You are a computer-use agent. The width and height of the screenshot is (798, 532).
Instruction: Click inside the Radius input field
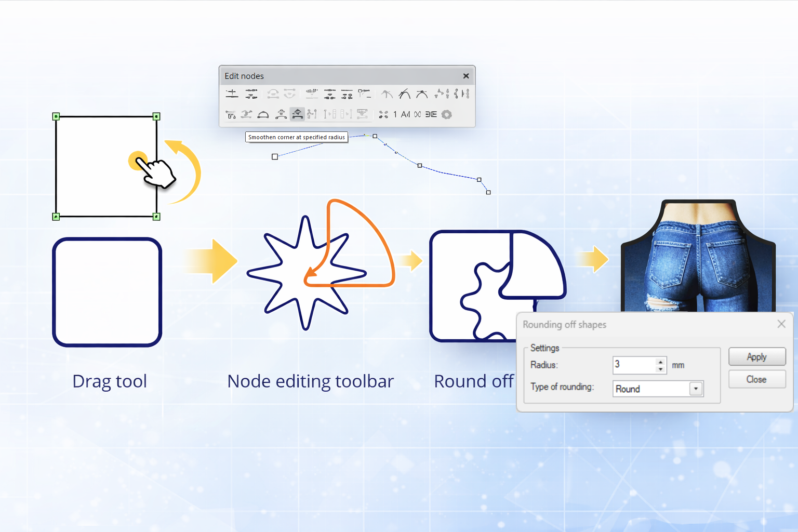pos(631,365)
